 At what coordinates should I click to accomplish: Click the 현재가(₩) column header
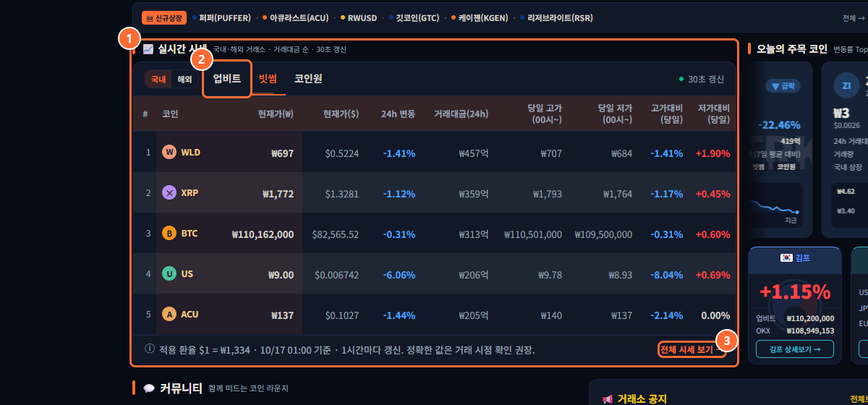tap(276, 114)
